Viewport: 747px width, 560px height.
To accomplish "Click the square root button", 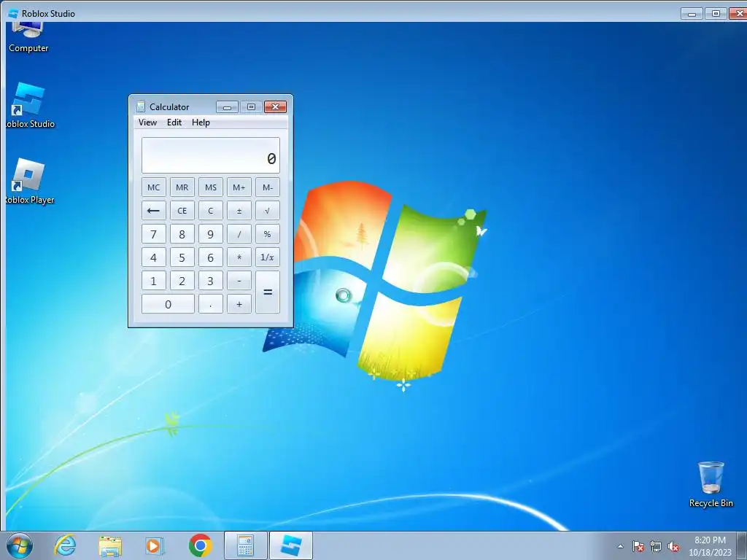I will tap(267, 211).
